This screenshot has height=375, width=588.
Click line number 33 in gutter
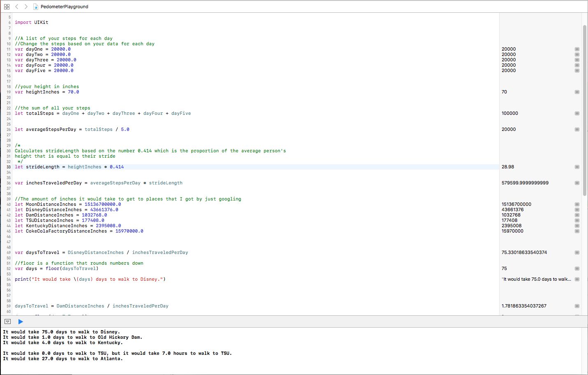tap(8, 167)
